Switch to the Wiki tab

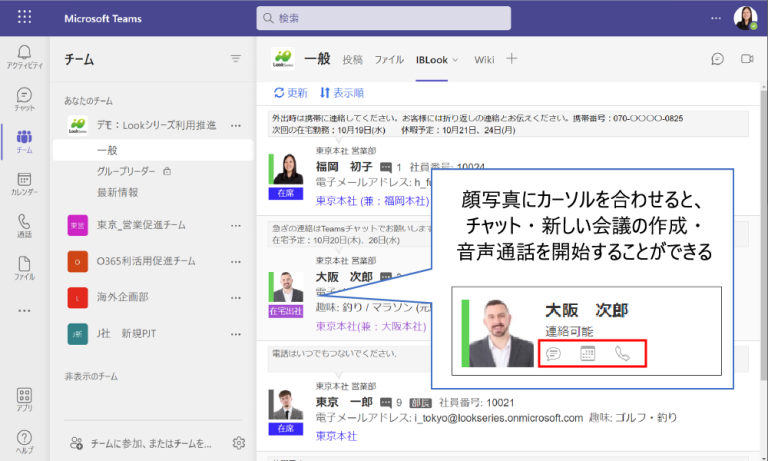tap(484, 59)
